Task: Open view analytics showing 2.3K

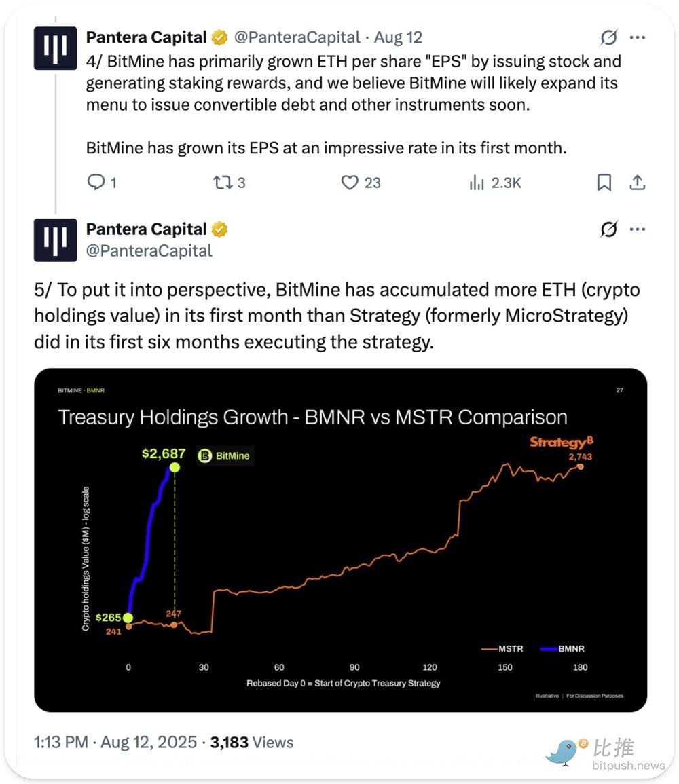Action: [x=477, y=183]
